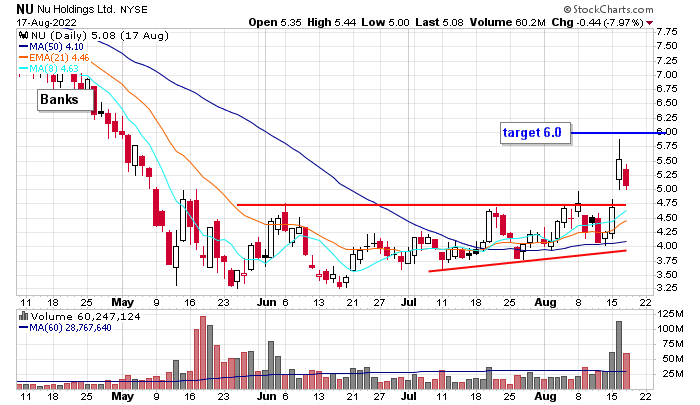Image resolution: width=700 pixels, height=405 pixels.
Task: Click the 7.00 price axis label
Action: click(667, 75)
